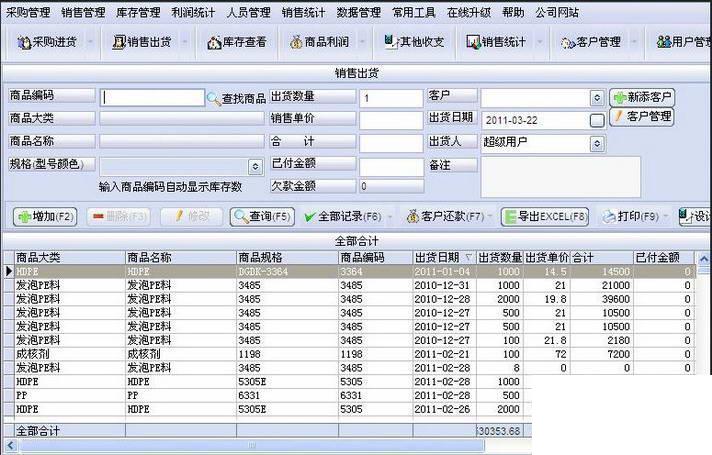Open the 出货人 dropdown
This screenshot has height=455, width=712.
click(x=597, y=144)
